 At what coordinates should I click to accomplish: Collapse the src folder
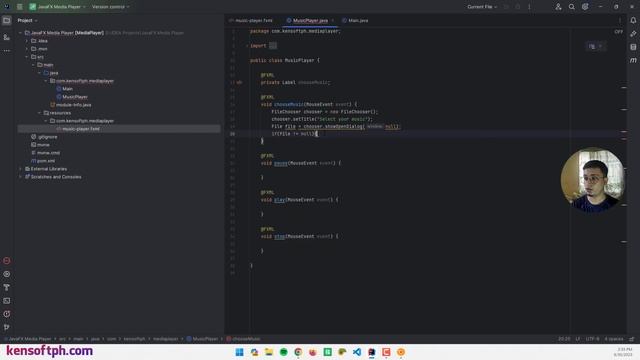pyautogui.click(x=27, y=57)
